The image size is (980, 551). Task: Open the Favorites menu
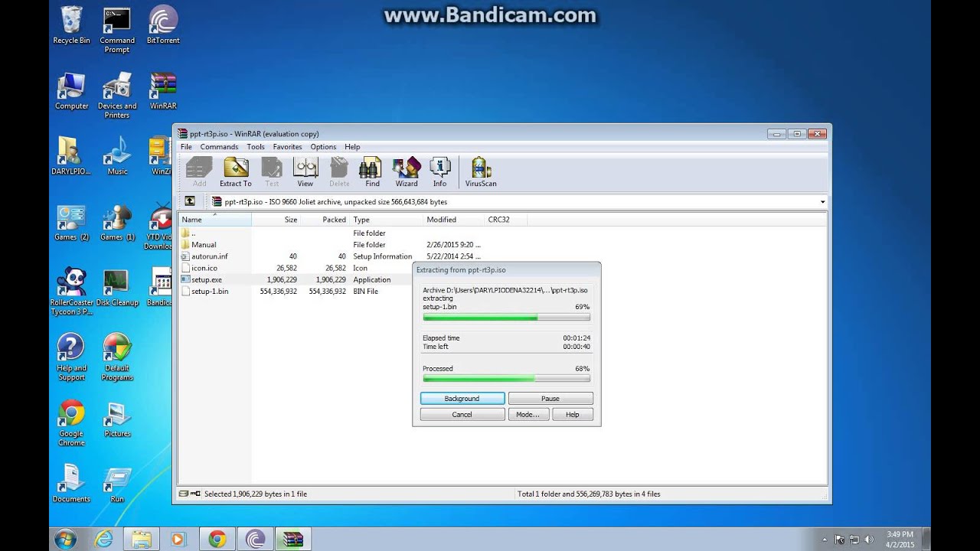click(x=287, y=147)
